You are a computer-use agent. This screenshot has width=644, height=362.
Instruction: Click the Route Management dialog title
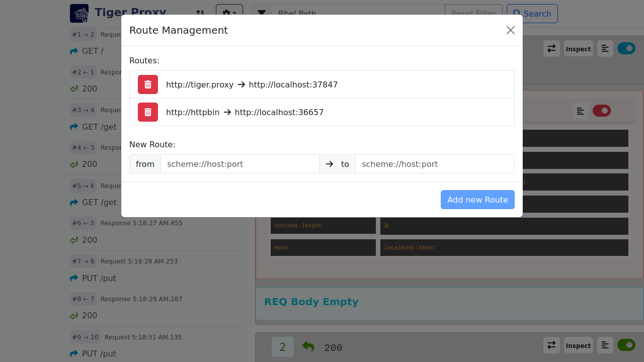point(179,30)
